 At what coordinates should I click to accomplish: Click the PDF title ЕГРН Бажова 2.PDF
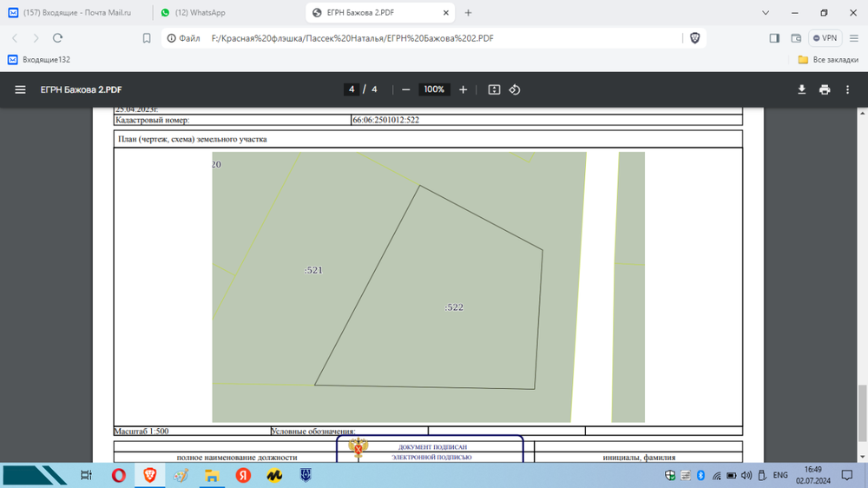tap(81, 89)
